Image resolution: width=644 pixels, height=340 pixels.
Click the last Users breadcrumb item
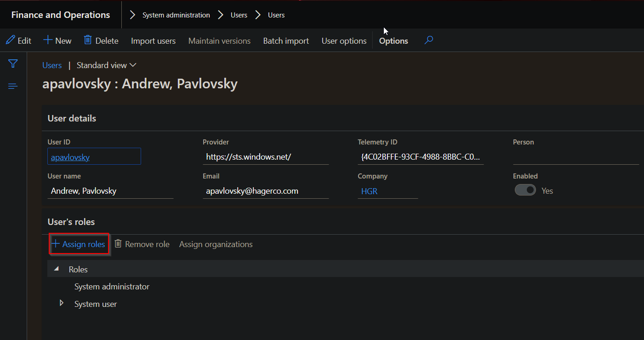[x=276, y=15]
